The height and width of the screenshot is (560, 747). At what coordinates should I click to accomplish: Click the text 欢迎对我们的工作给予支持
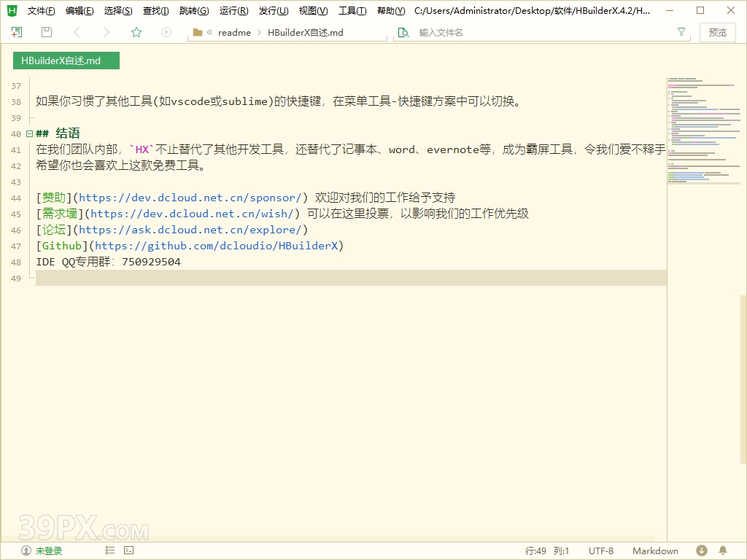click(385, 198)
